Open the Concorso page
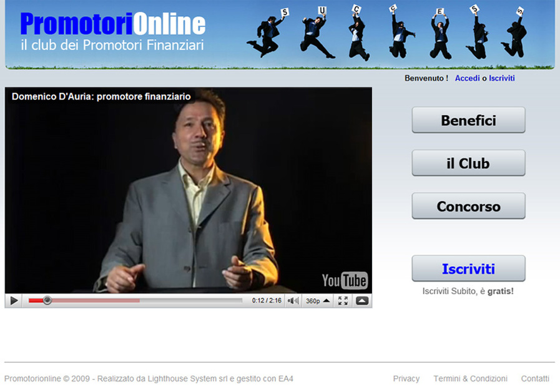The image size is (560, 392). pos(468,206)
